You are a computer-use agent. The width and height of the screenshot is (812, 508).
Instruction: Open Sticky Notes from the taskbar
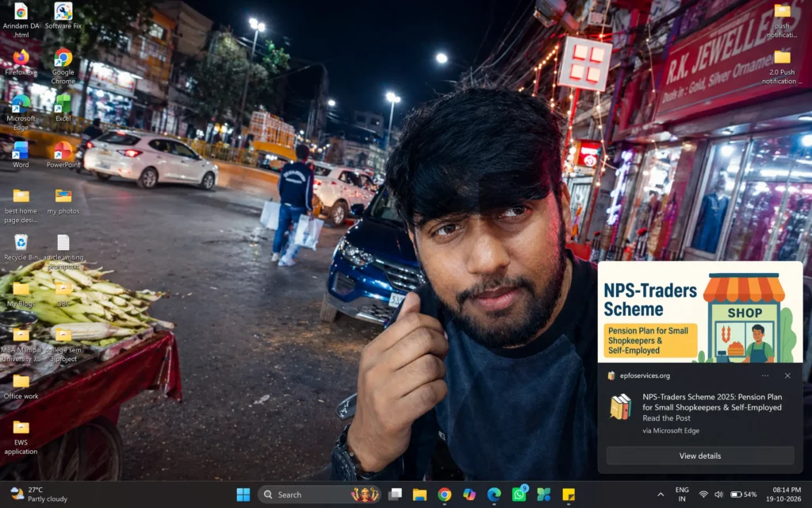coord(569,495)
